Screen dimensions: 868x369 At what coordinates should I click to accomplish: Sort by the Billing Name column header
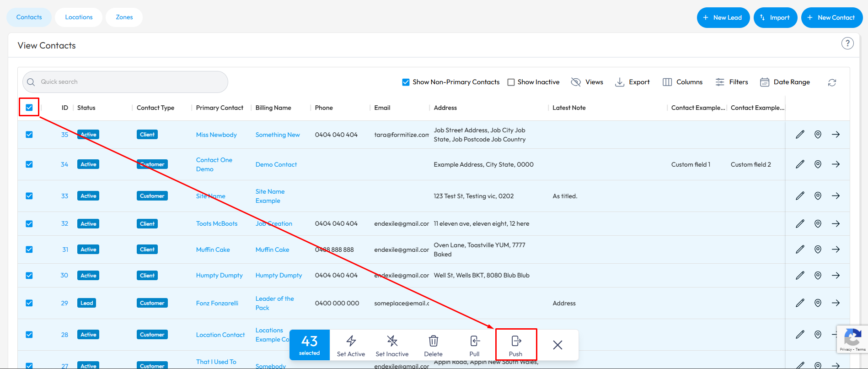click(273, 108)
